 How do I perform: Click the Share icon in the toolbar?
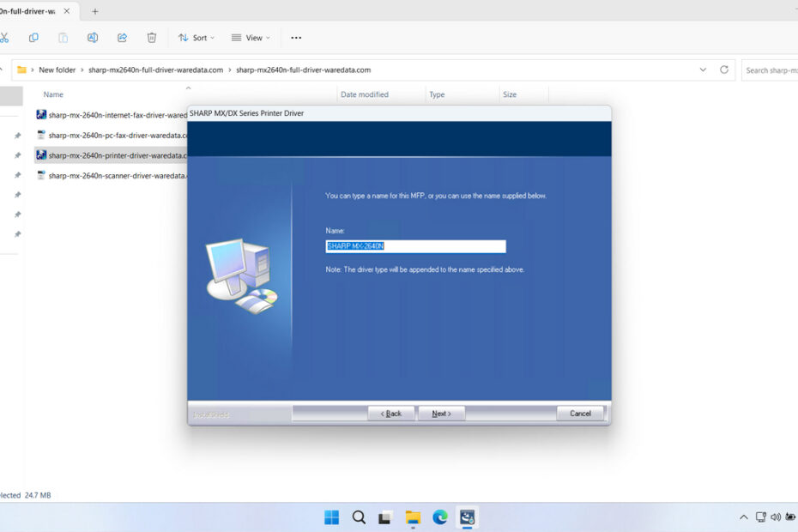[122, 38]
